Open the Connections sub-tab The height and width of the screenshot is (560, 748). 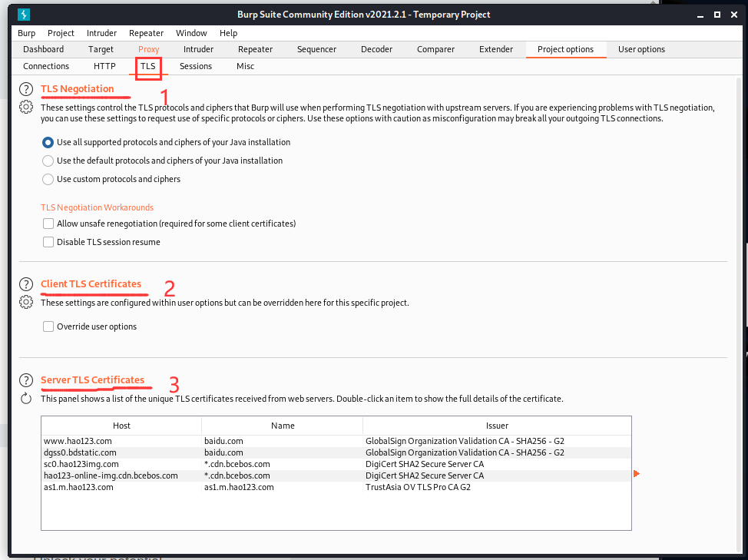coord(46,66)
